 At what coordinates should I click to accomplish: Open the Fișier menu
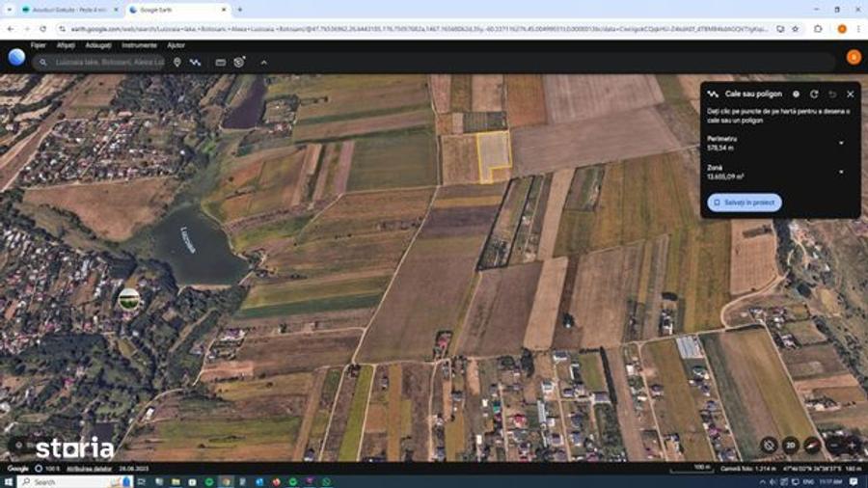click(39, 45)
